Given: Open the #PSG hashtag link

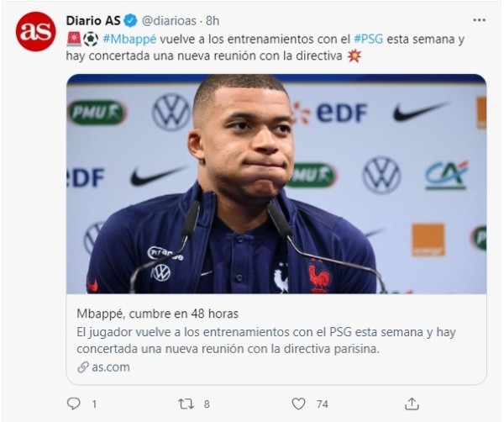Looking at the screenshot, I should [369, 40].
